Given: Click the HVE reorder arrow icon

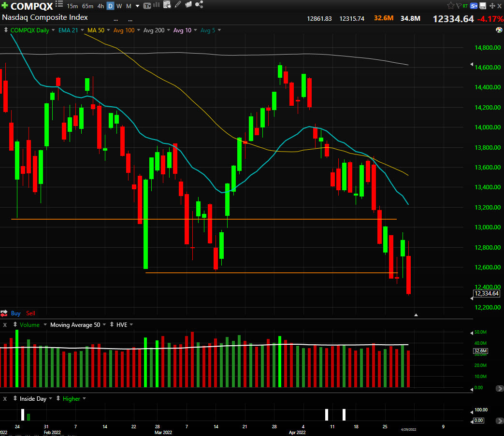Looking at the screenshot, I should coord(112,324).
